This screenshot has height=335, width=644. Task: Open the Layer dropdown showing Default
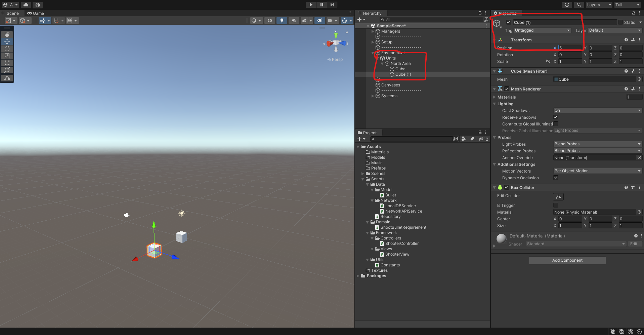(x=615, y=30)
